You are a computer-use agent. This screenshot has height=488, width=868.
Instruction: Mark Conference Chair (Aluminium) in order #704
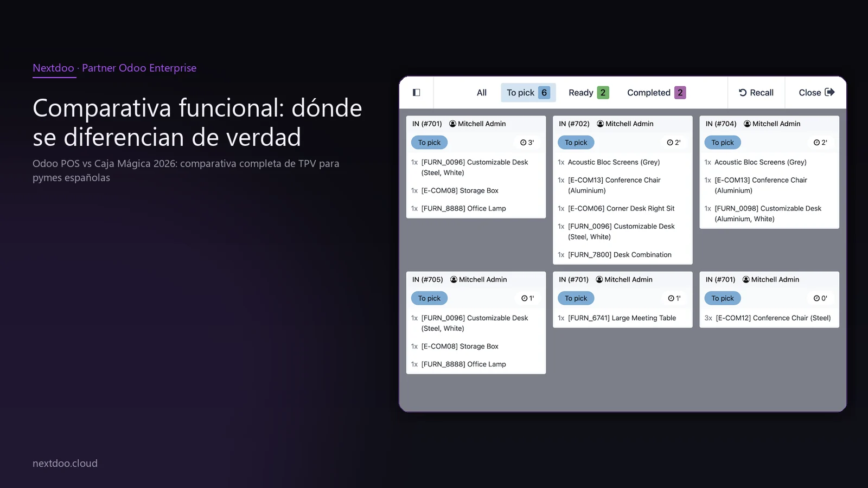pos(769,185)
